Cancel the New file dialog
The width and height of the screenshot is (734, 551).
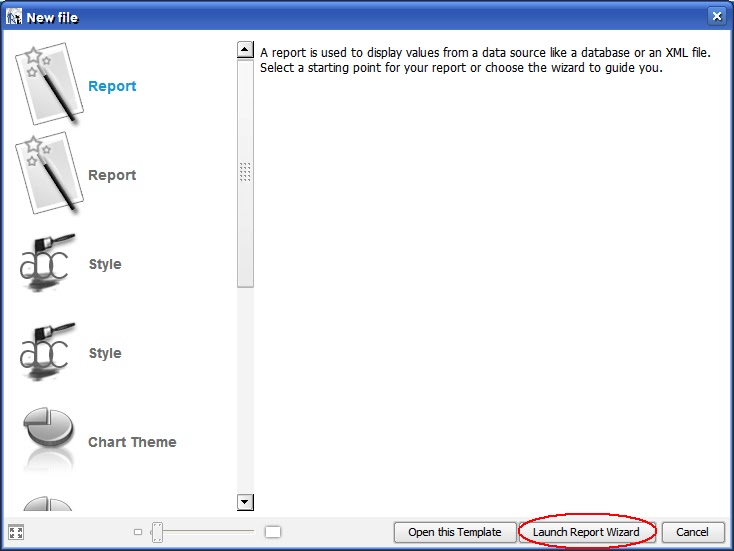(692, 532)
